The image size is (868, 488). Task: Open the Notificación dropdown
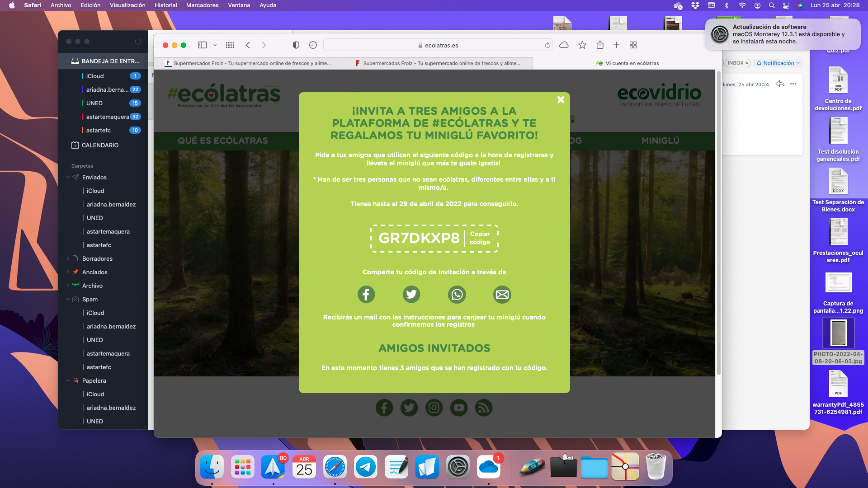point(778,63)
